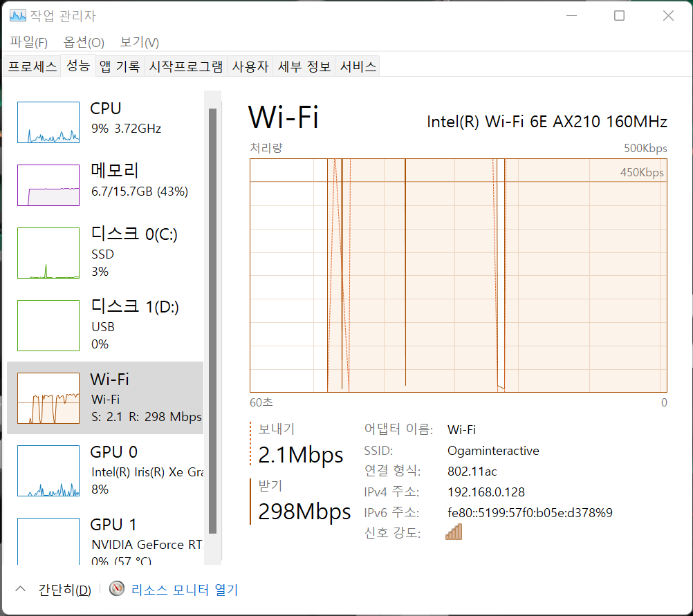The image size is (693, 616).
Task: Select the 메모리 (memory) usage thumbnail
Action: click(48, 185)
